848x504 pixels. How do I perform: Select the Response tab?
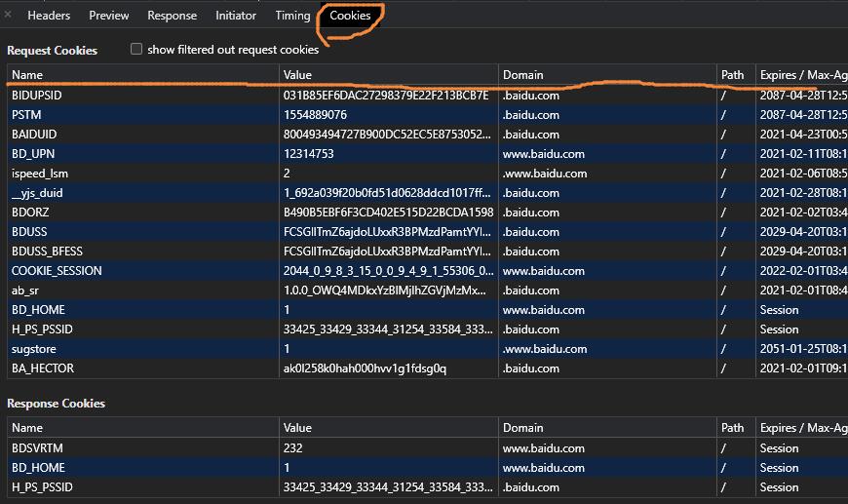[172, 16]
